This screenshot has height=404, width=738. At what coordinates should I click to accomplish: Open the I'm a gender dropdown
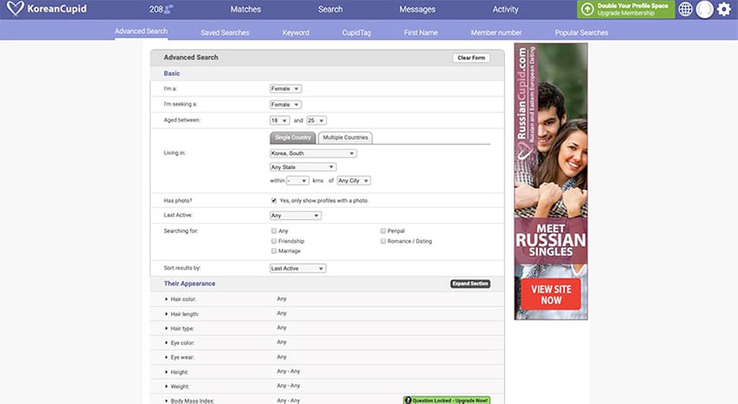286,89
